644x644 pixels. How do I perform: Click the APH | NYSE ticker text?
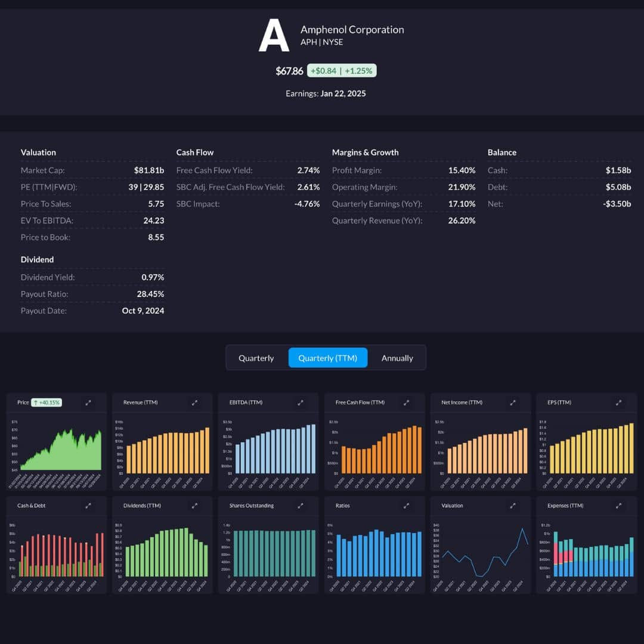point(321,42)
